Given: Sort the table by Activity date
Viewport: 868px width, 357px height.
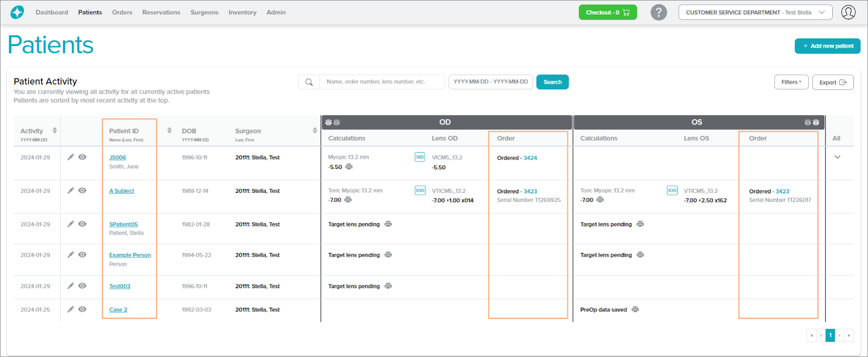Looking at the screenshot, I should tap(54, 131).
